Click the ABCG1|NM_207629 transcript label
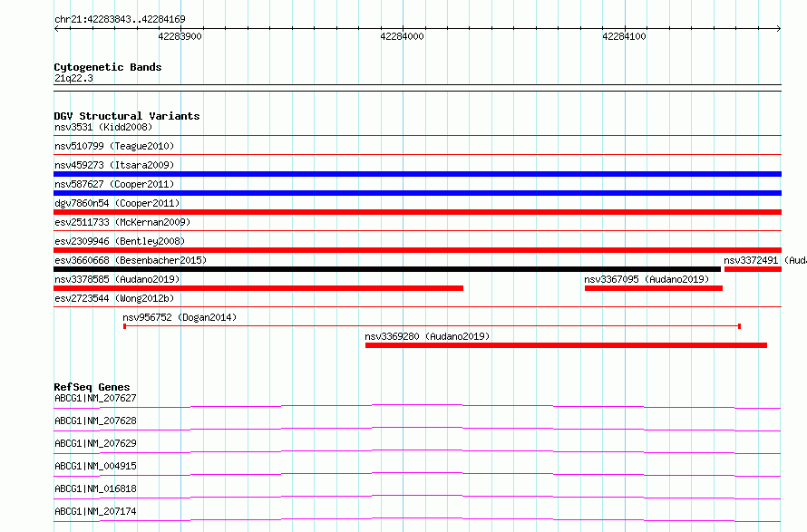 point(95,443)
